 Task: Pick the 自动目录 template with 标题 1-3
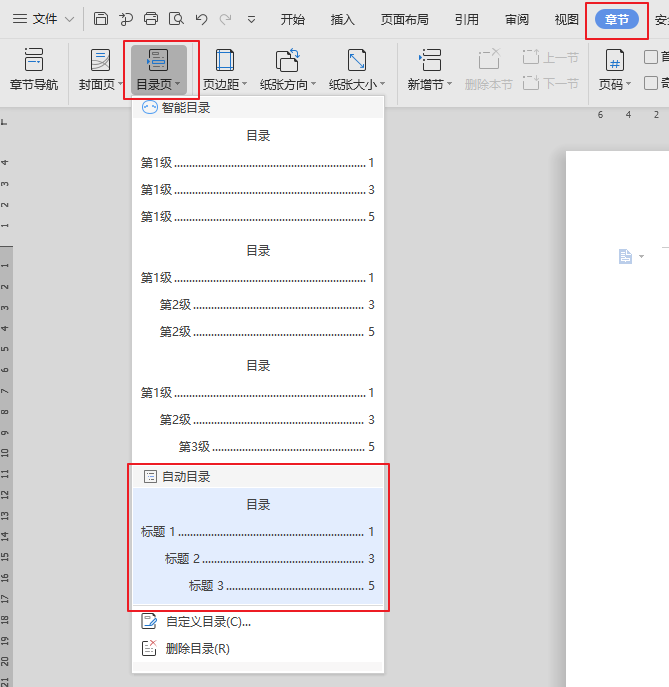(x=258, y=546)
